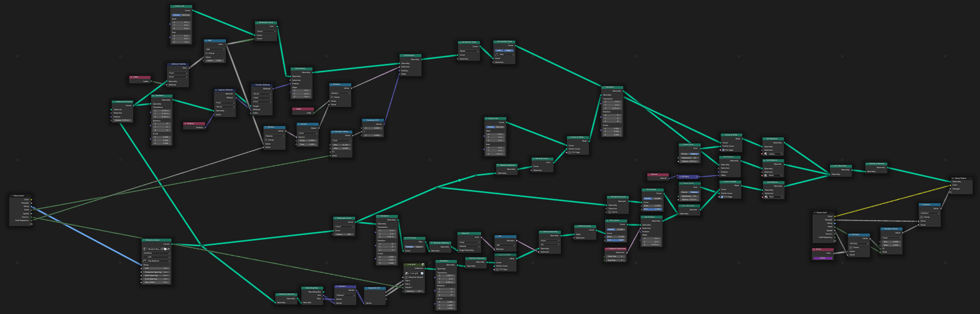Click True 2.000 field in Switch node
Screen dimensions: 980x314
(307, 145)
